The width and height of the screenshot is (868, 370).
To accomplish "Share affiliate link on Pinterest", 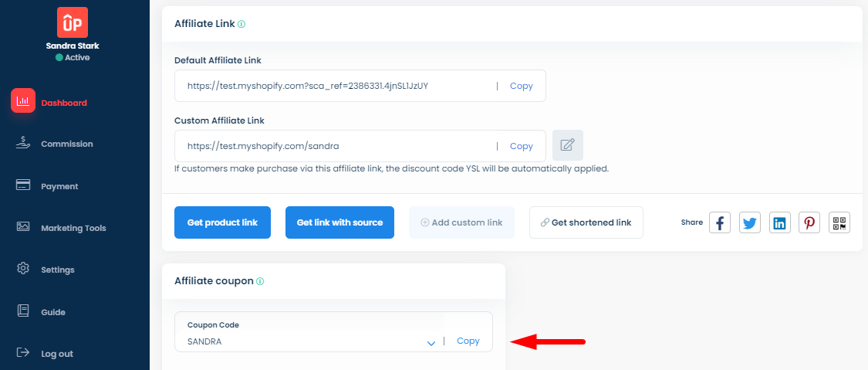I will (809, 223).
